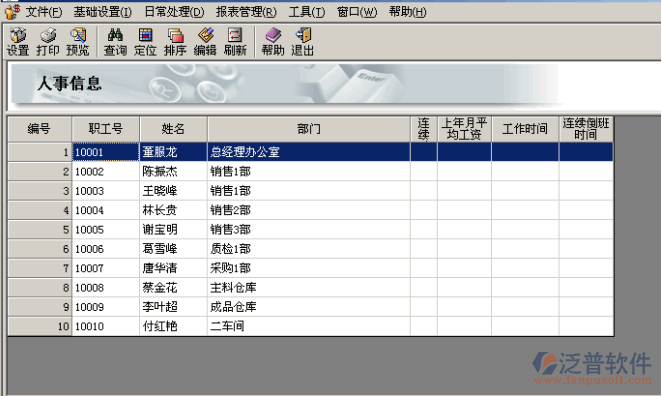Screen dimensions: 662x396
Task: Open the 设置 settings toolbar icon
Action: [x=18, y=42]
